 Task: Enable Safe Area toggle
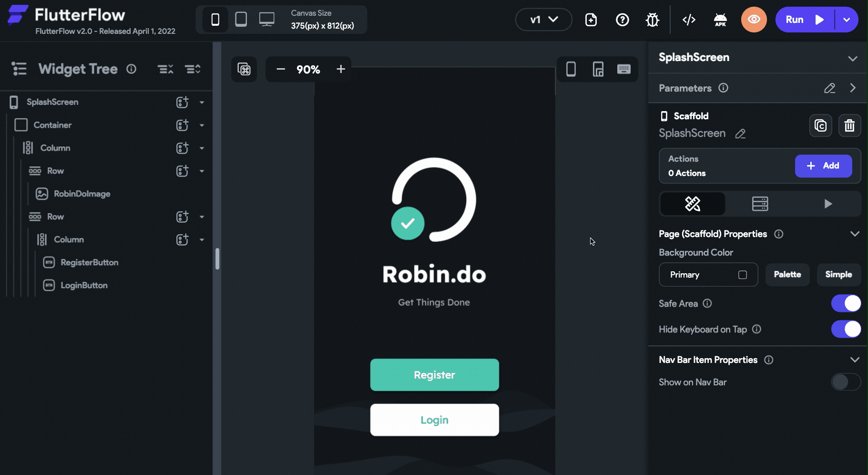[846, 303]
